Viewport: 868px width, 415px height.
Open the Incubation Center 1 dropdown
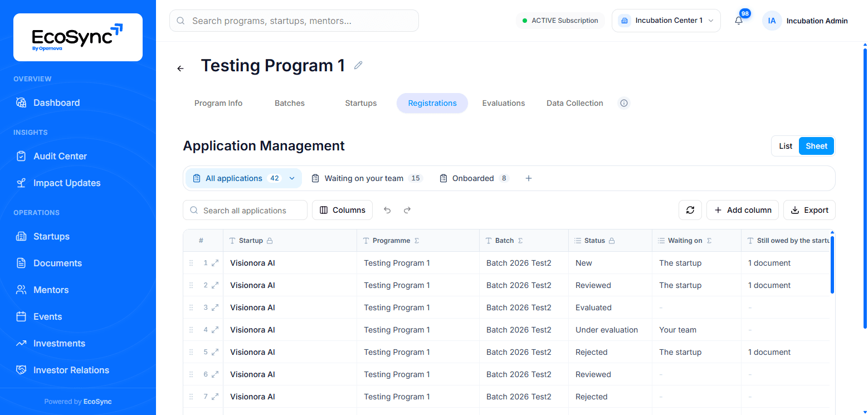pyautogui.click(x=666, y=21)
